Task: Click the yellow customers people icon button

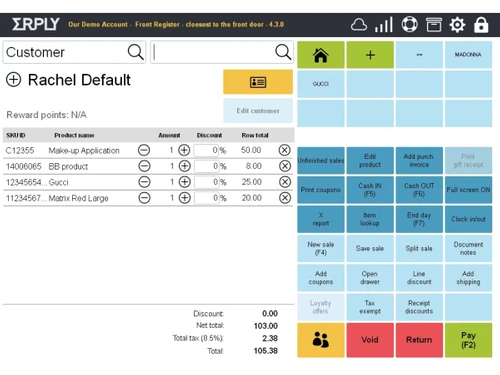Action: [321, 340]
